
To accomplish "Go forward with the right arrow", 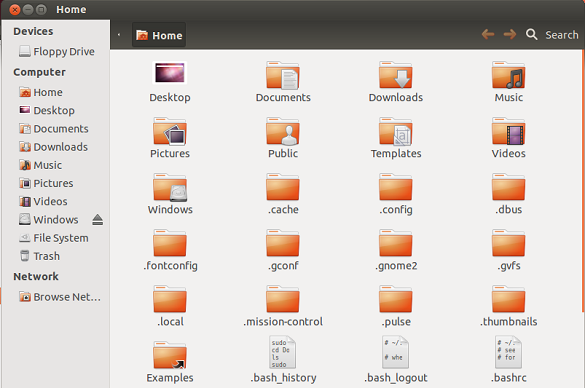I will pyautogui.click(x=510, y=35).
